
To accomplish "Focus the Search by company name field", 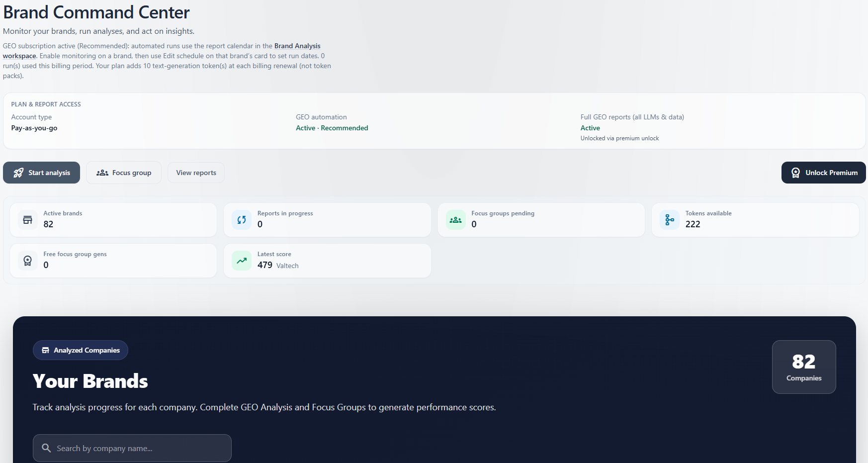I will (139, 448).
